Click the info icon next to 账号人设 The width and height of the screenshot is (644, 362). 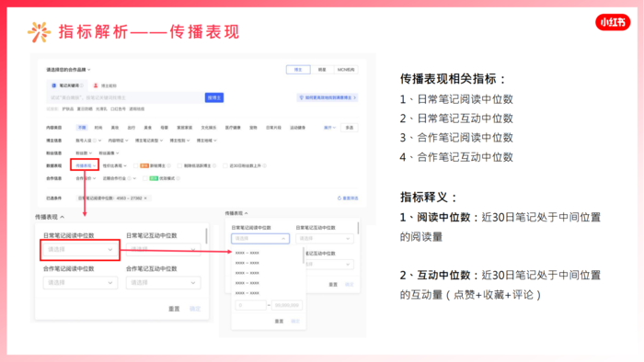[x=95, y=141]
